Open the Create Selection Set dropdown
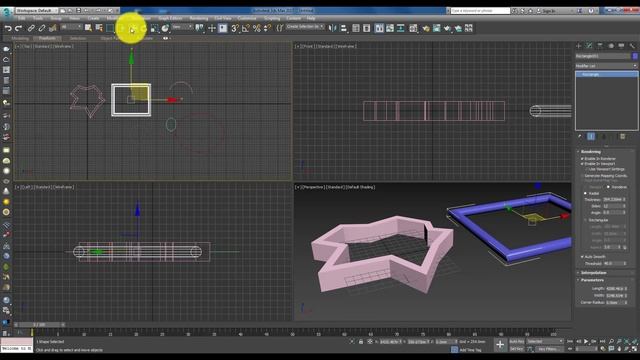Viewport: 640px width, 360px height. click(305, 27)
